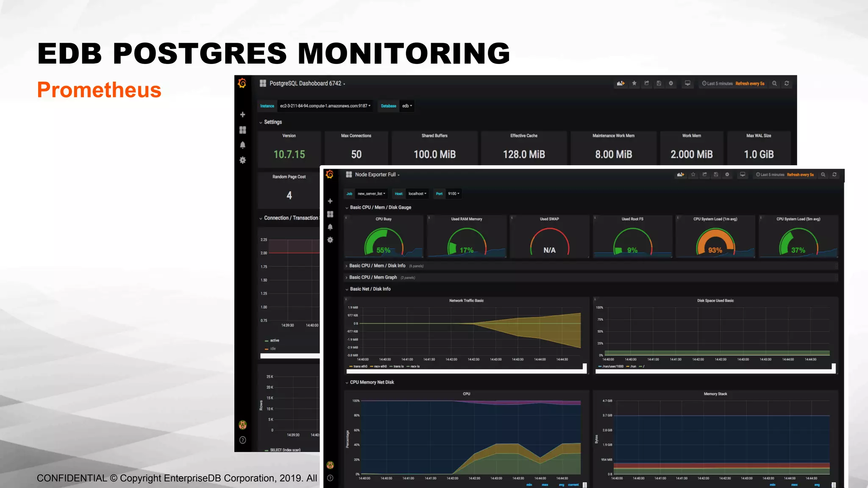
Task: Open Dashboards grid icon in PostgreSQL Dashboard sidebar
Action: pyautogui.click(x=242, y=130)
